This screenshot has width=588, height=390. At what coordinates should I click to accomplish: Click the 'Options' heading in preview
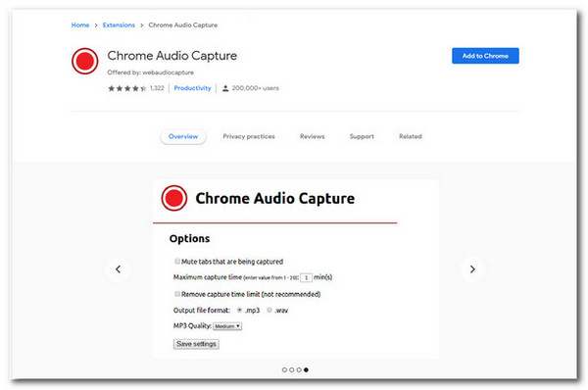(x=189, y=238)
